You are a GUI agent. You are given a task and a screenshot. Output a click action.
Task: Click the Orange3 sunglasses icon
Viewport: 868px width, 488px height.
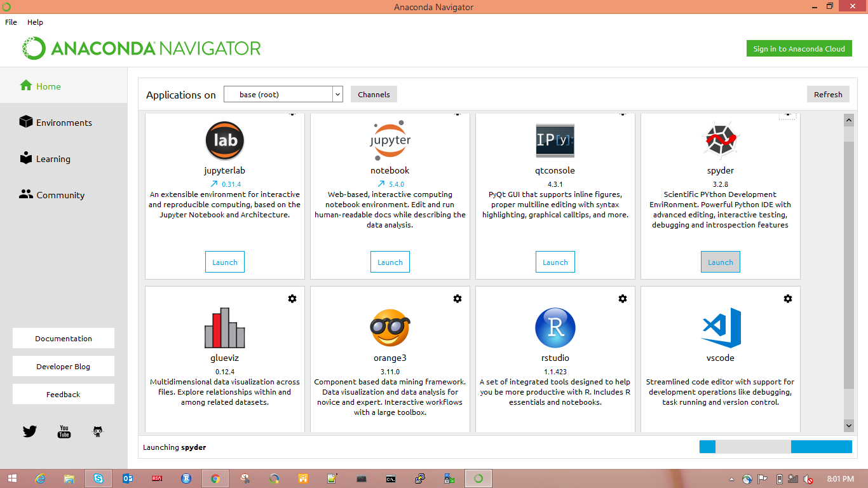tap(390, 328)
